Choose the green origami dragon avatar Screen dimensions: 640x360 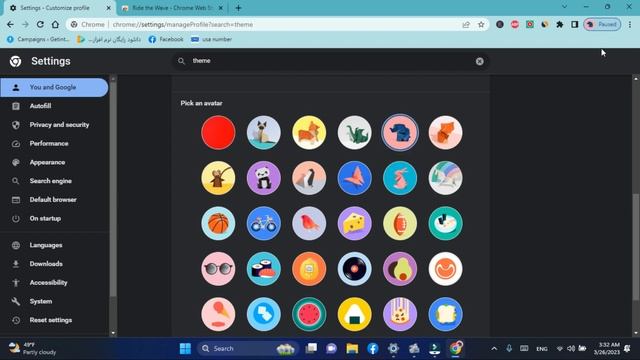pyautogui.click(x=355, y=133)
